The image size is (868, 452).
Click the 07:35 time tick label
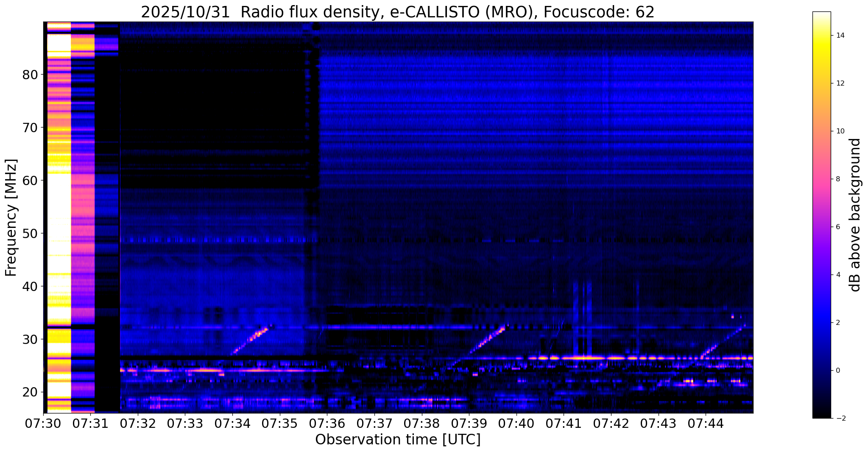[x=279, y=424]
